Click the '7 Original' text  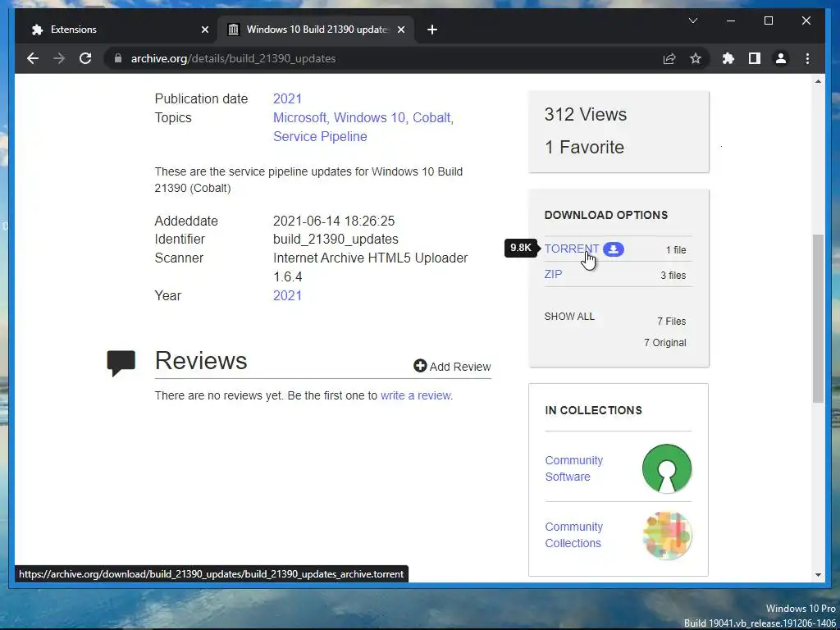664,343
